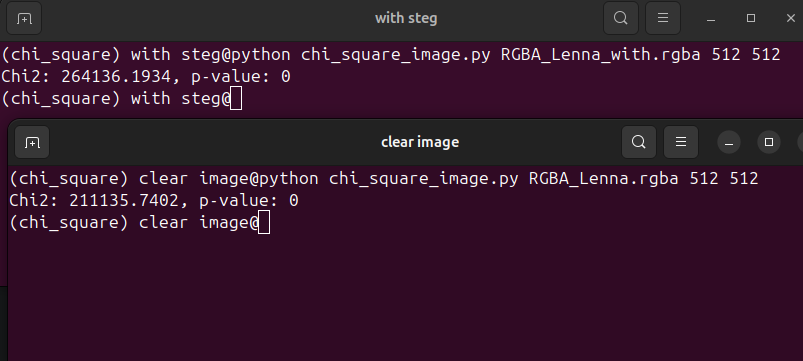Minimize the 'with steg' terminal window
The height and width of the screenshot is (361, 803).
pos(711,18)
